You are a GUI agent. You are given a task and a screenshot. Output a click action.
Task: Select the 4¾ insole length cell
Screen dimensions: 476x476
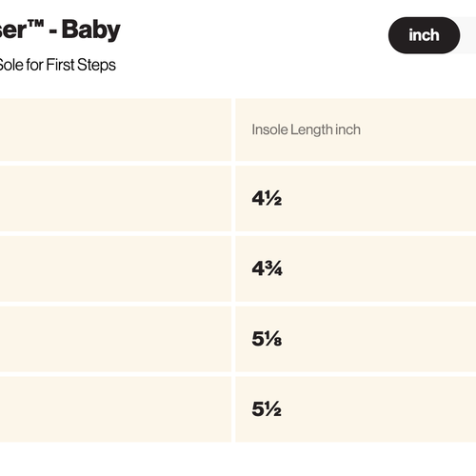click(356, 268)
